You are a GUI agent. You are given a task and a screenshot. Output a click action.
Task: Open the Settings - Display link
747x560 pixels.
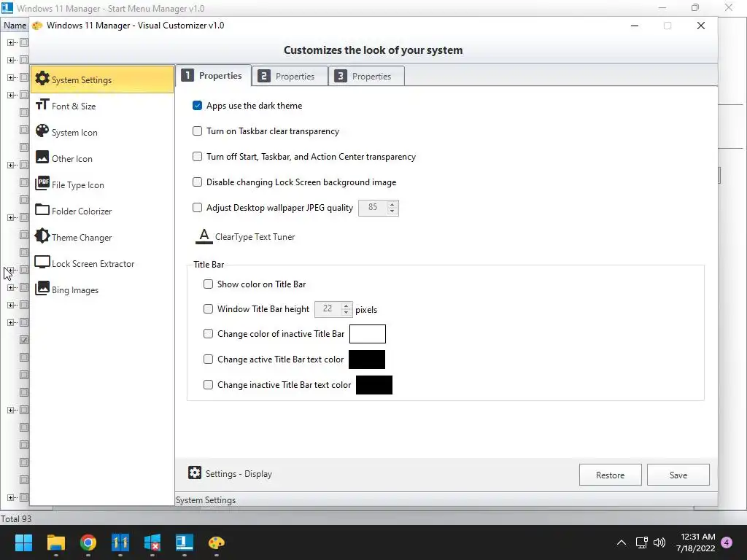(x=239, y=474)
